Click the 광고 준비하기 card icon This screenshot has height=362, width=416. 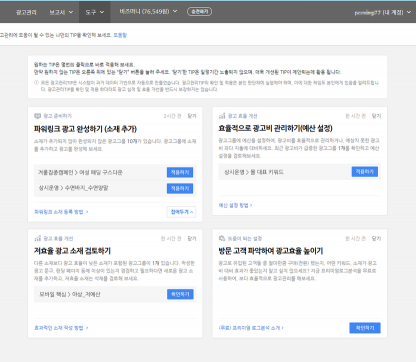(37, 116)
